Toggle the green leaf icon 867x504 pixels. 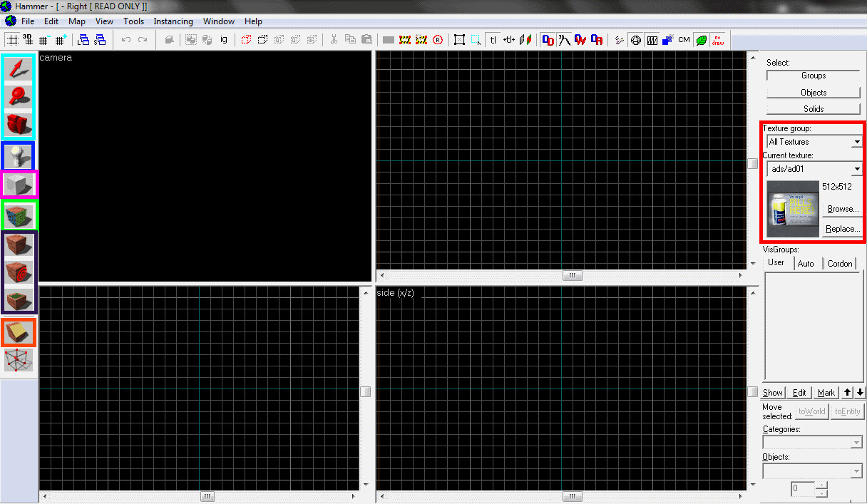pyautogui.click(x=702, y=40)
